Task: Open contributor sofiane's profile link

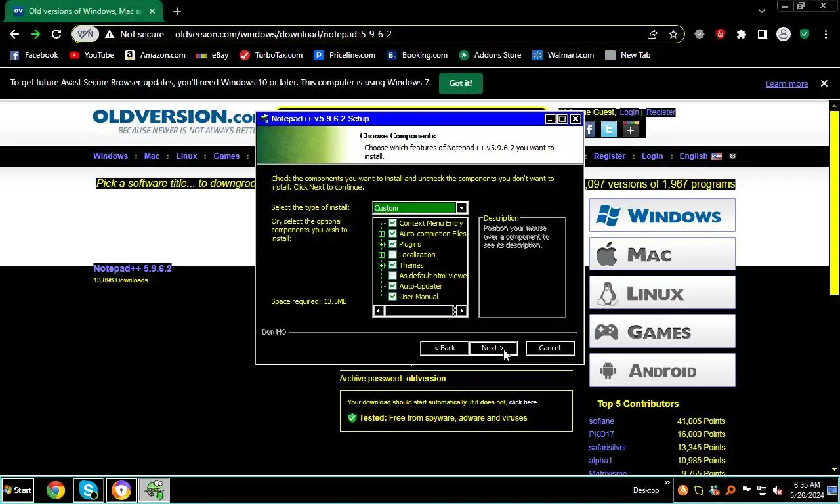Action: tap(602, 421)
